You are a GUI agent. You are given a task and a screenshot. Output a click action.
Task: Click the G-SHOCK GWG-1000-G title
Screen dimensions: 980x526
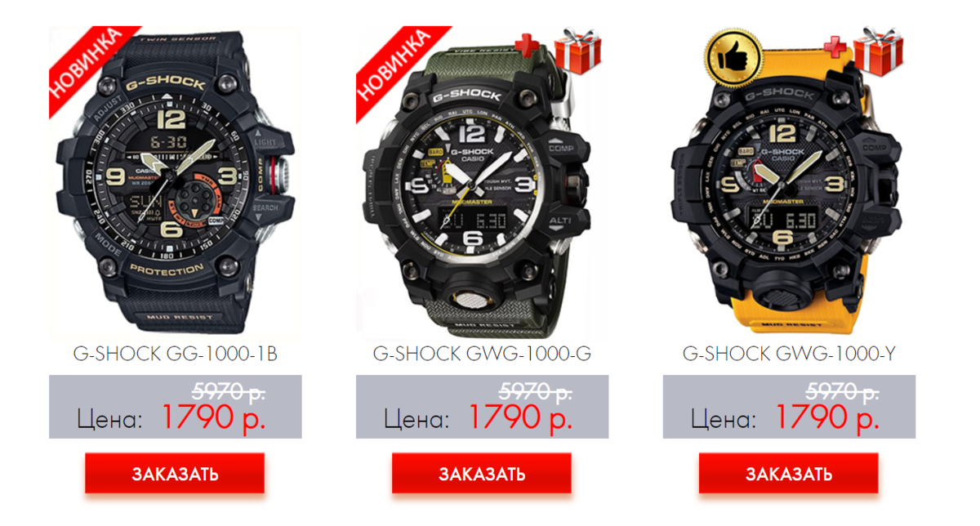pyautogui.click(x=482, y=354)
